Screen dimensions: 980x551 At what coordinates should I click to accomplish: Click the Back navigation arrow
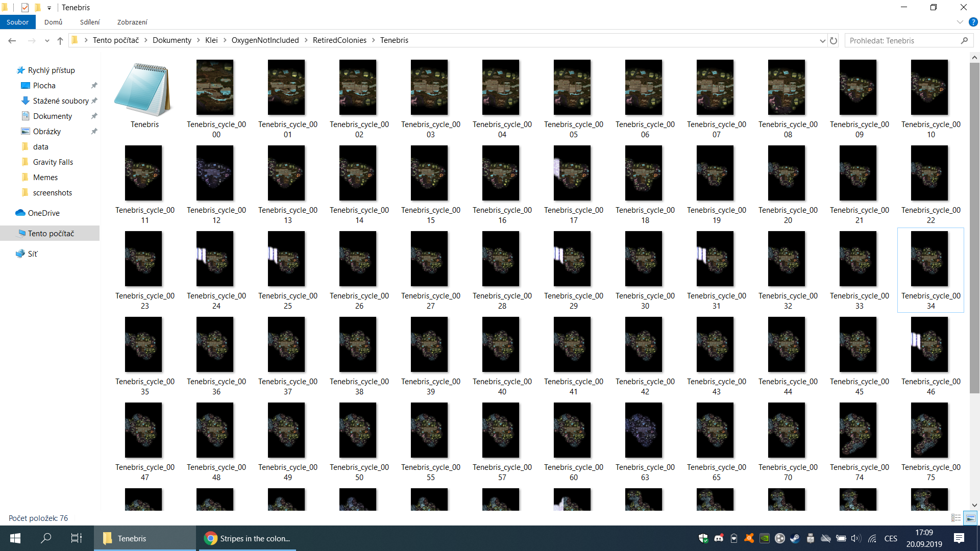click(12, 41)
